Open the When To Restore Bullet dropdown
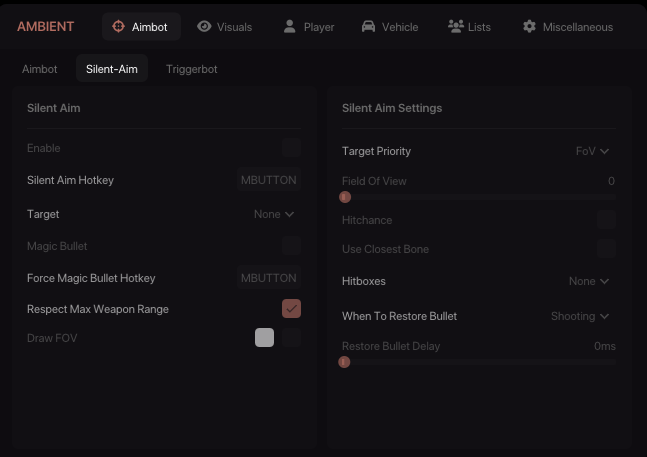The image size is (647, 457). point(580,316)
